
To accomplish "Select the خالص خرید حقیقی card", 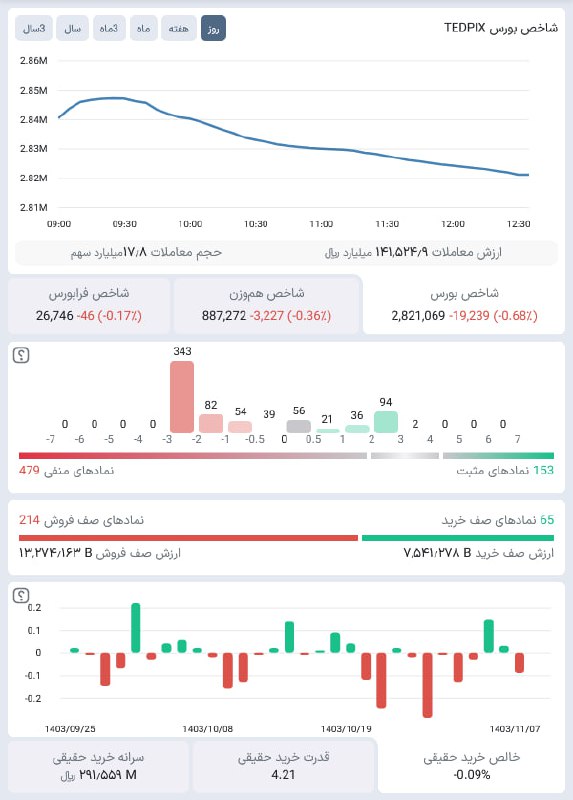I will (471, 765).
